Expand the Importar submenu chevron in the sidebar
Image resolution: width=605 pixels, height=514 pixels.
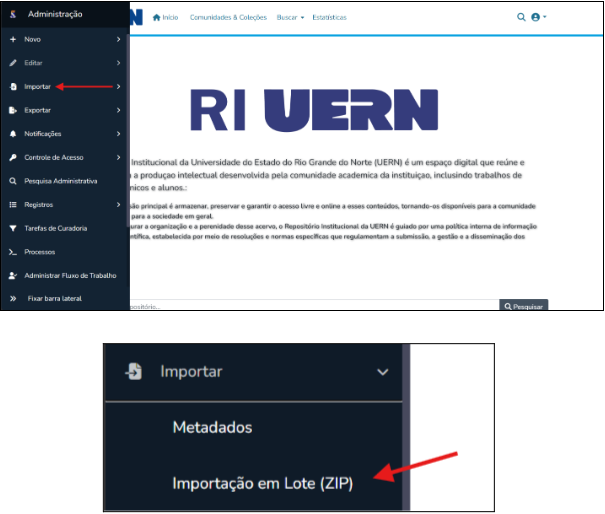click(118, 86)
